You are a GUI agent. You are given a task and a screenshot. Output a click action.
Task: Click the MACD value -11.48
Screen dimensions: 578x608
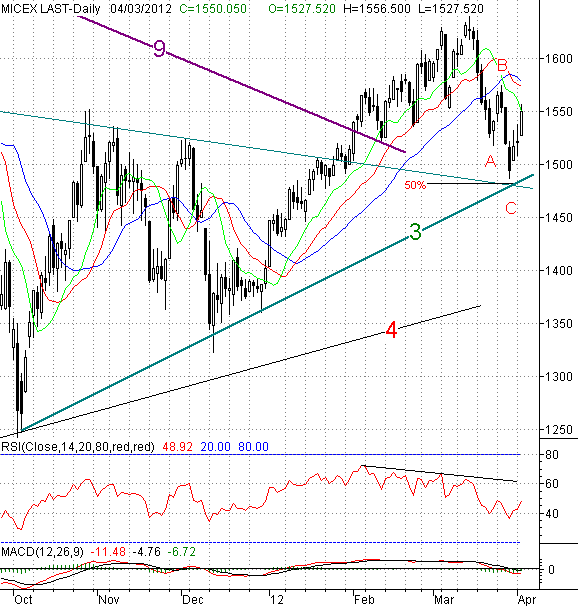pyautogui.click(x=108, y=551)
